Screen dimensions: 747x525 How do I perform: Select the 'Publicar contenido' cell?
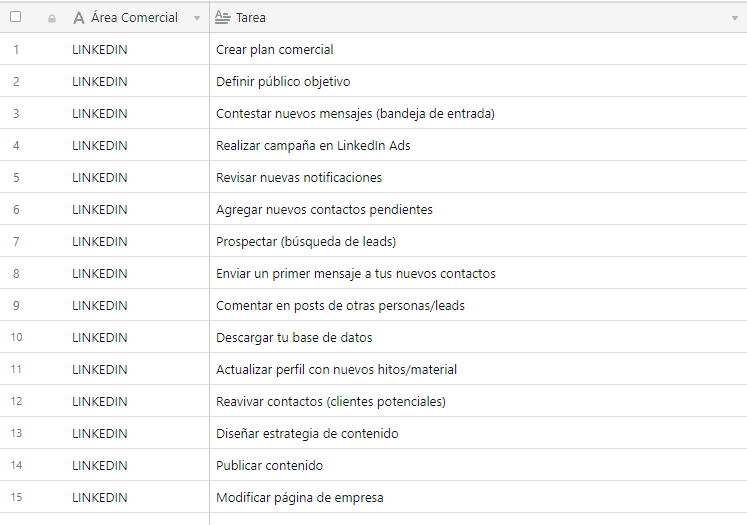(x=478, y=465)
